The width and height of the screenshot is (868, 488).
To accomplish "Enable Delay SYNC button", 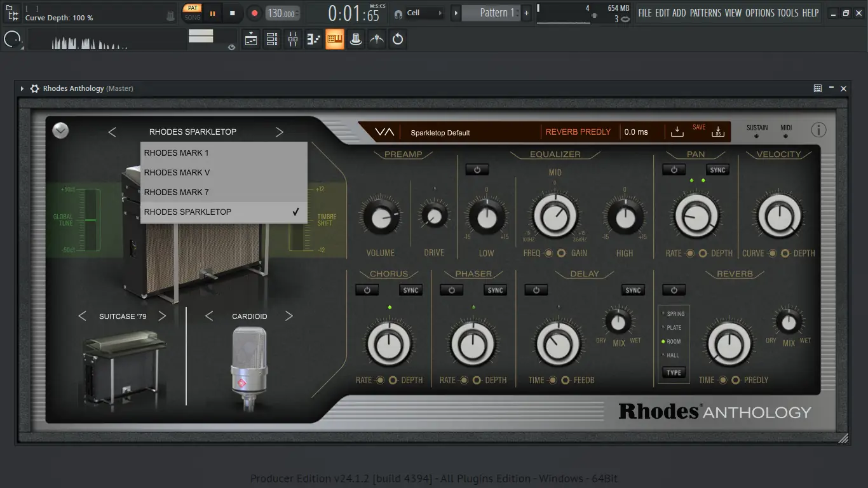I will click(633, 290).
